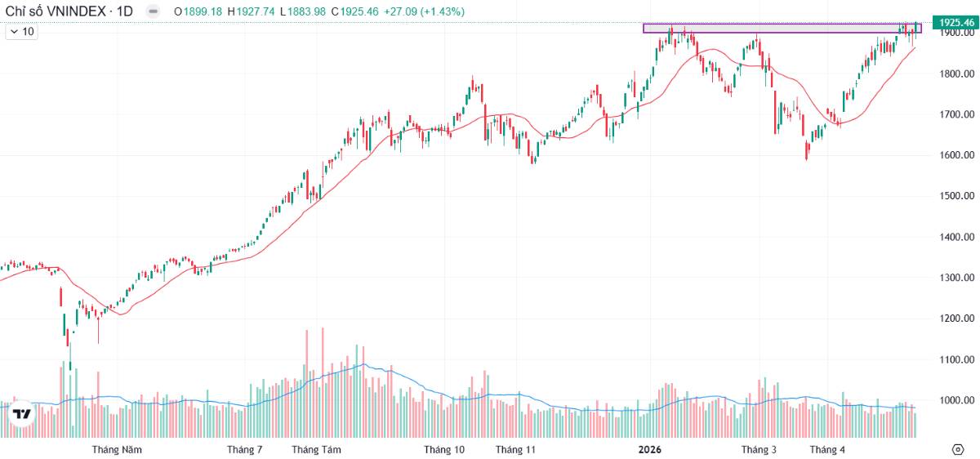Screen dimensions: 980x459
Task: Click the 1D interval label in the title
Action: click(x=125, y=11)
